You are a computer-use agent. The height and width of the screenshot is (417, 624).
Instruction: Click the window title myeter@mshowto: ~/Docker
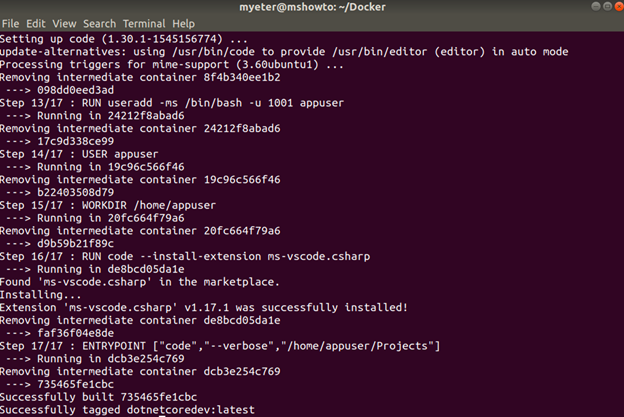pos(312,7)
